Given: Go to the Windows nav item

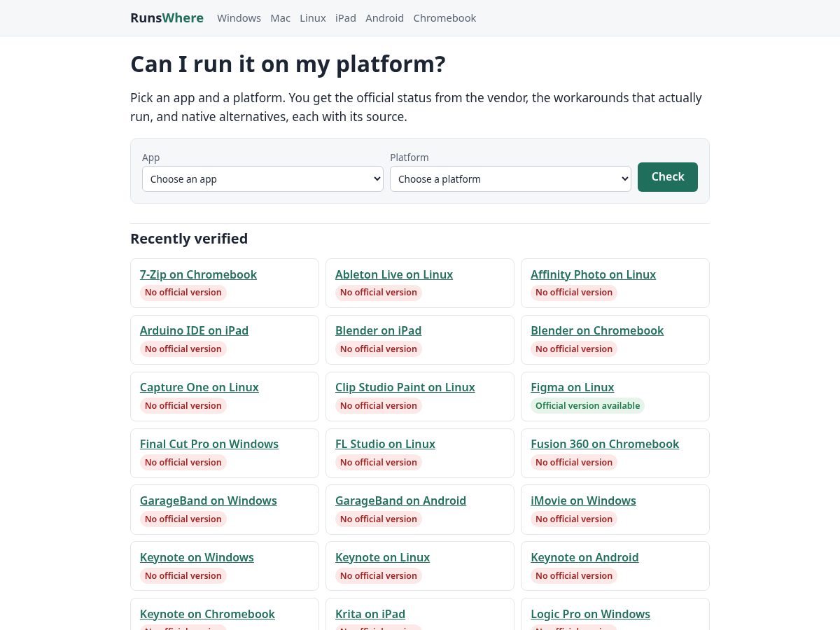Looking at the screenshot, I should pyautogui.click(x=239, y=18).
